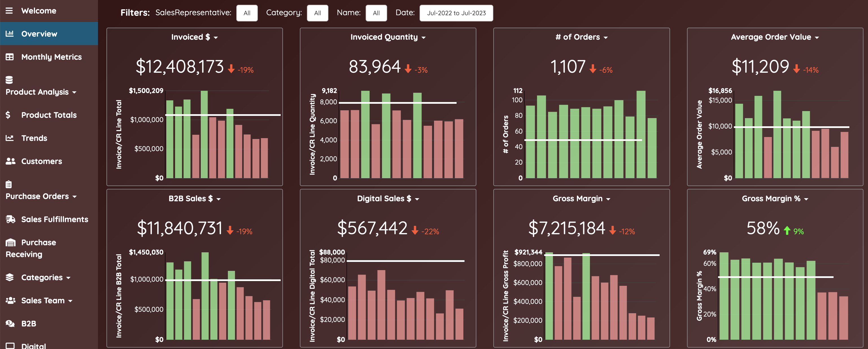Click the Product Totals dollar icon
The height and width of the screenshot is (349, 868).
pos(8,115)
